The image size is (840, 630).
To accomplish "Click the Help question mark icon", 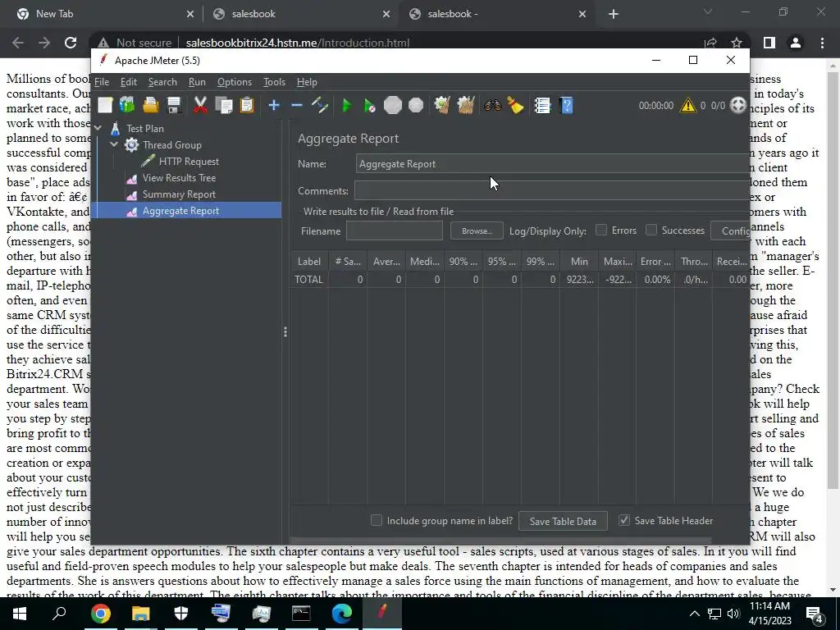I will click(566, 106).
